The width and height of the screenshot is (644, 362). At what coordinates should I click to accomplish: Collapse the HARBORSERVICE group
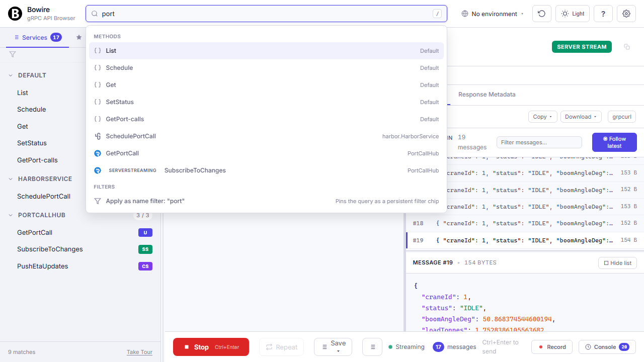11,179
